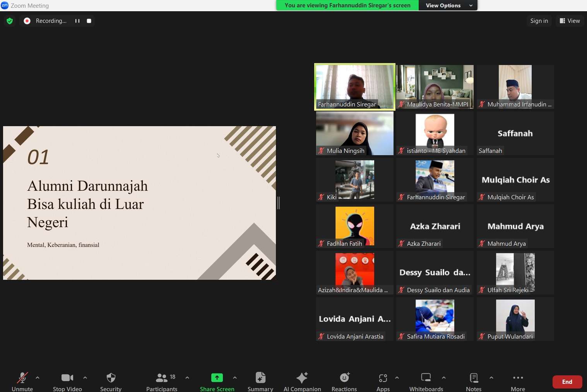
Task: Select Azizah&Indira&Maulida tile
Action: tap(355, 272)
